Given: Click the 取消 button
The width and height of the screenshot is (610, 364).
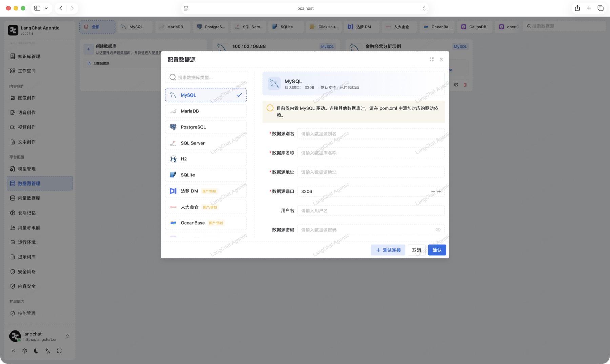Looking at the screenshot, I should tap(416, 250).
